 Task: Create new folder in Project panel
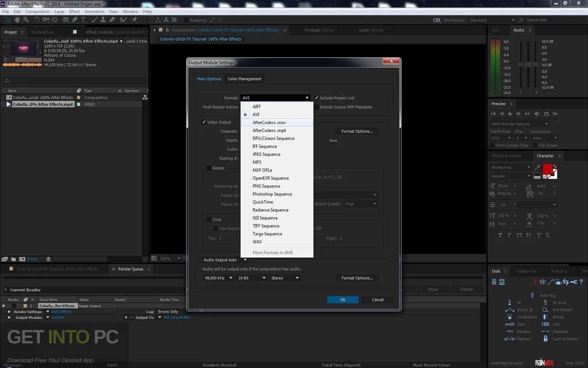14,259
